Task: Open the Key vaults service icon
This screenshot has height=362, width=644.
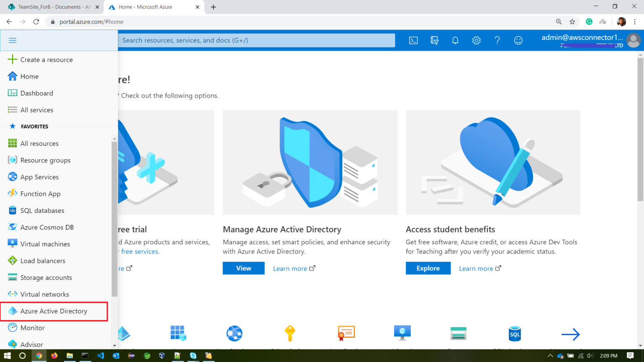Action: point(291,334)
